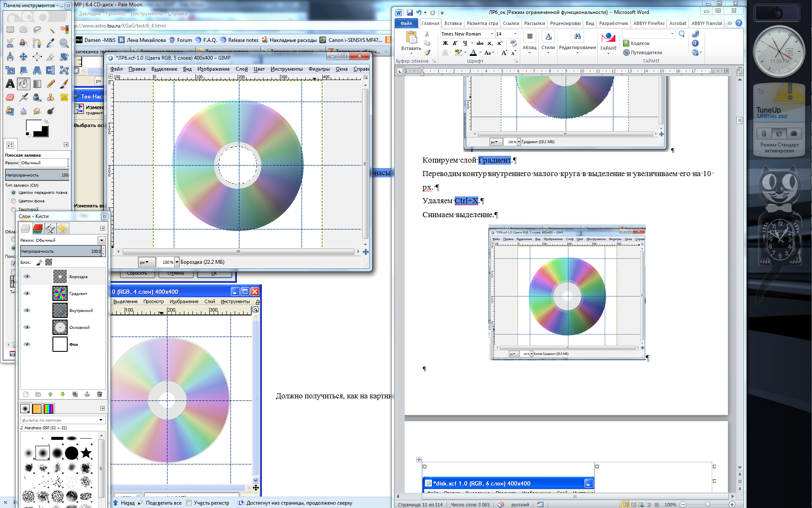Open the Файл tab in Word
The image size is (812, 508).
click(406, 23)
